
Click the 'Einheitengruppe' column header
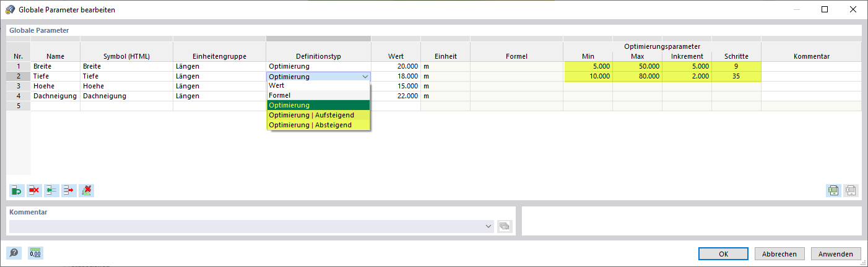coord(219,56)
